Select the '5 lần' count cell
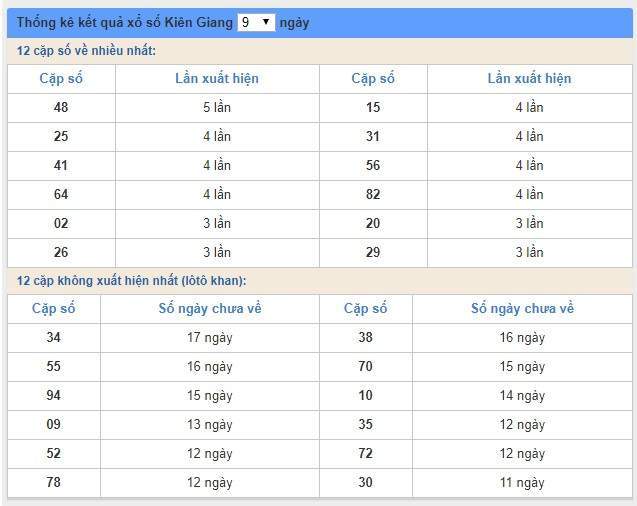 (217, 108)
